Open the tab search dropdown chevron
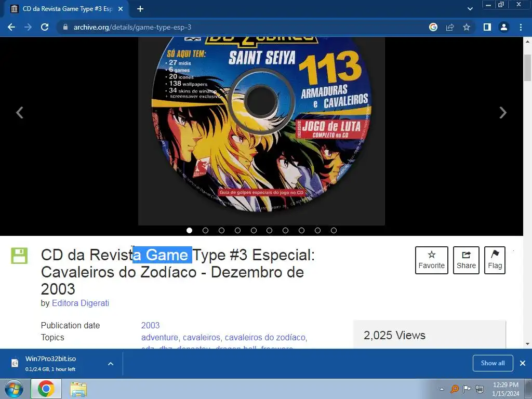Image resolution: width=532 pixels, height=399 pixels. (x=470, y=9)
